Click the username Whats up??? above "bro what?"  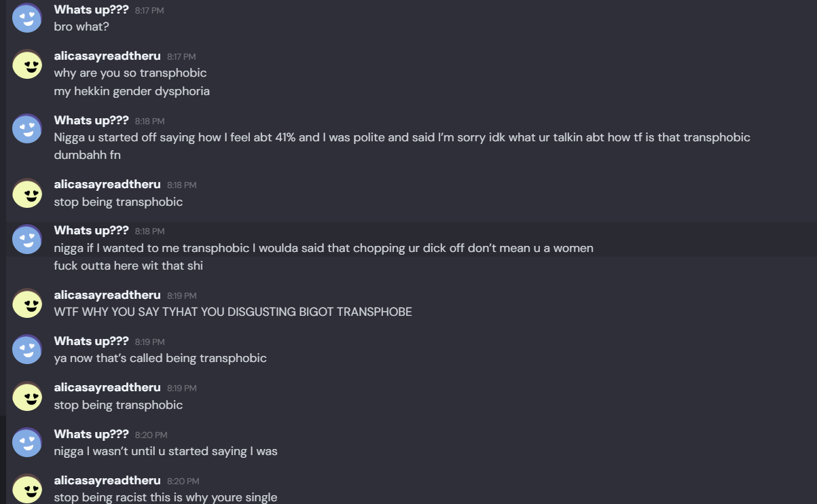(x=91, y=10)
